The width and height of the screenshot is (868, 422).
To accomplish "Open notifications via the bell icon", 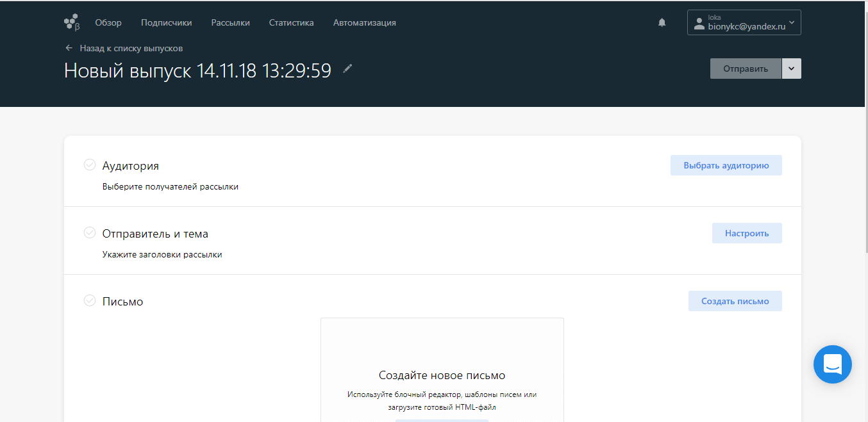I will pyautogui.click(x=662, y=22).
